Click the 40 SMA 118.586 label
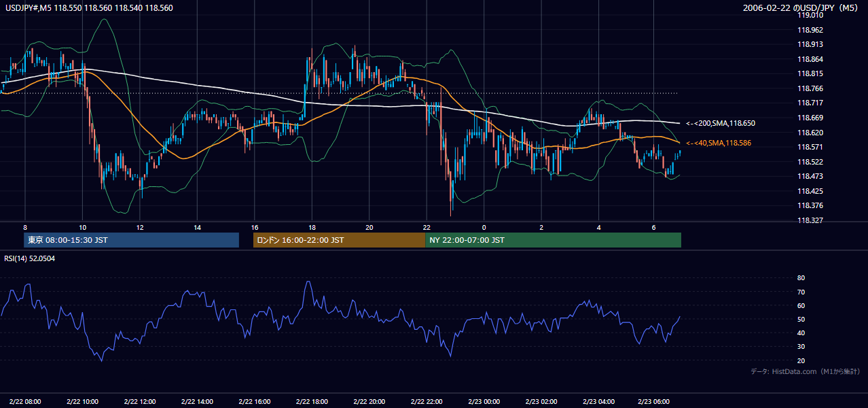Viewport: 868px width, 408px height. (x=719, y=143)
